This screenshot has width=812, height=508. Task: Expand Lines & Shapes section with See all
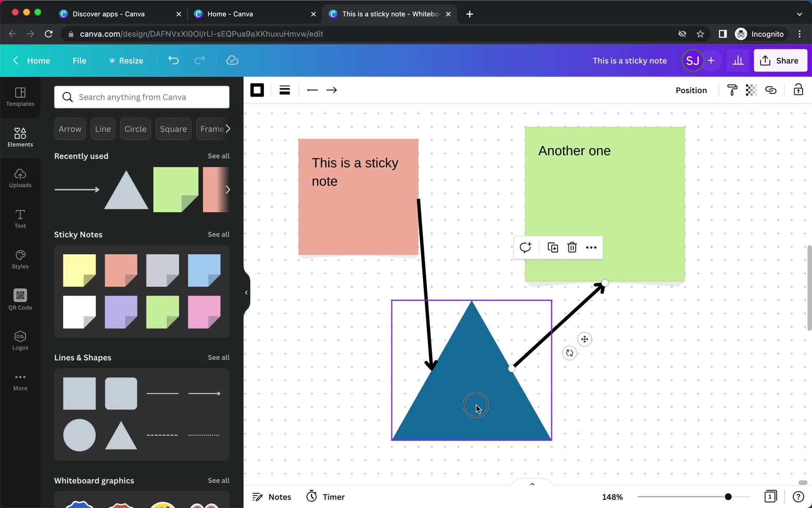point(219,357)
